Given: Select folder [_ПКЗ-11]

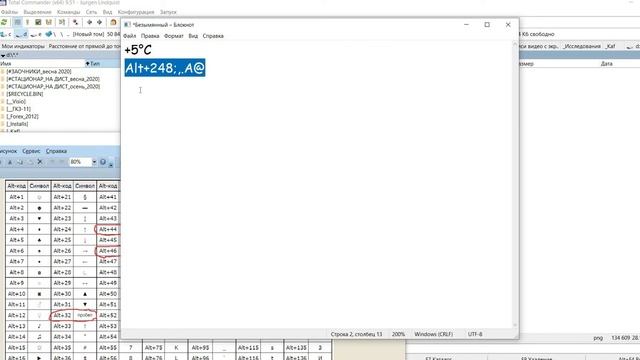Looking at the screenshot, I should coord(18,109).
